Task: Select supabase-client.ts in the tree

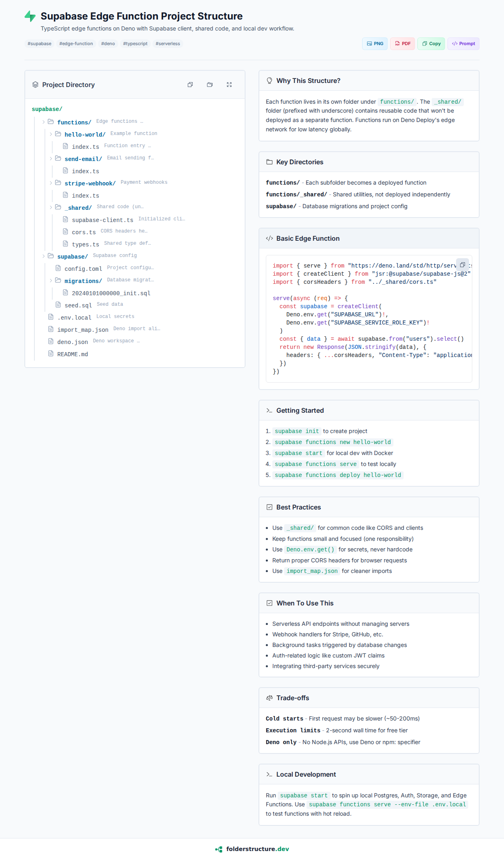Action: click(x=102, y=220)
